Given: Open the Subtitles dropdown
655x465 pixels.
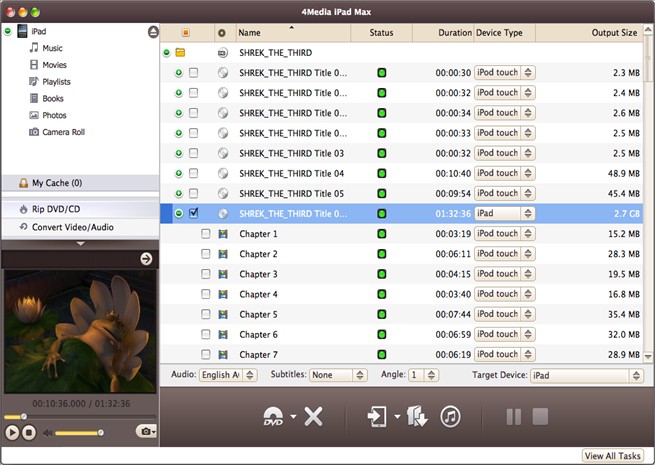Looking at the screenshot, I should (338, 375).
